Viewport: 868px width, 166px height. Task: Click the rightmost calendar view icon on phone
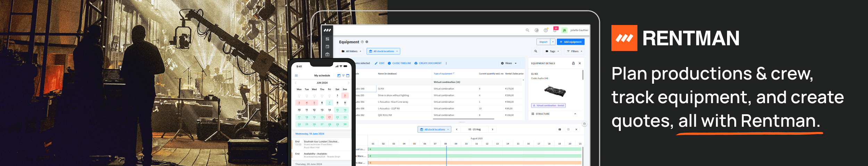(x=348, y=75)
